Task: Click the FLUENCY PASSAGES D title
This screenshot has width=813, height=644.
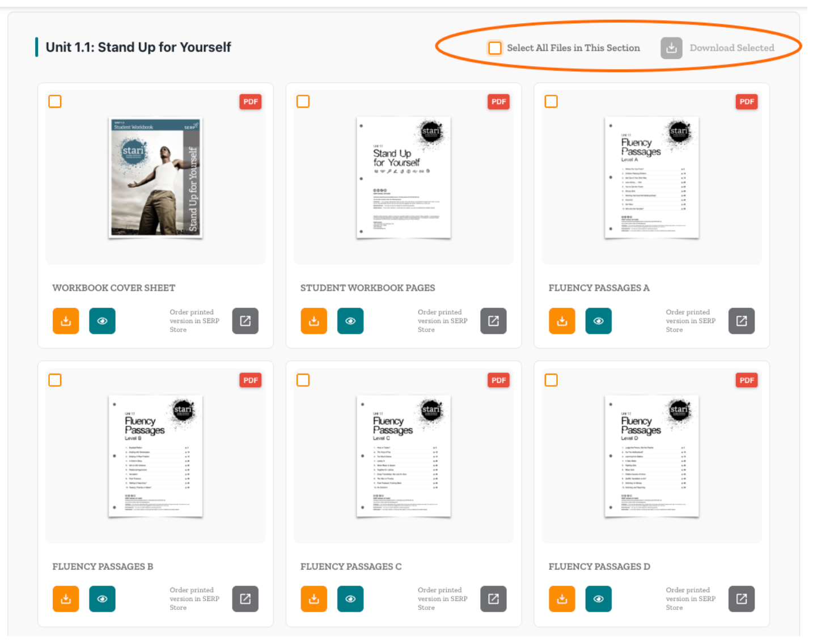Action: point(599,566)
